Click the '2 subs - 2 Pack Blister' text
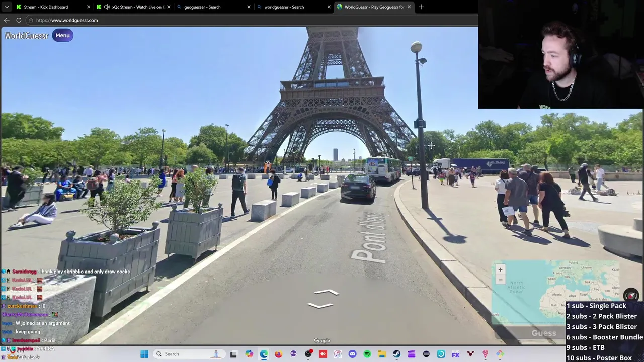Screen dimensions: 644x362 pyautogui.click(x=601, y=316)
